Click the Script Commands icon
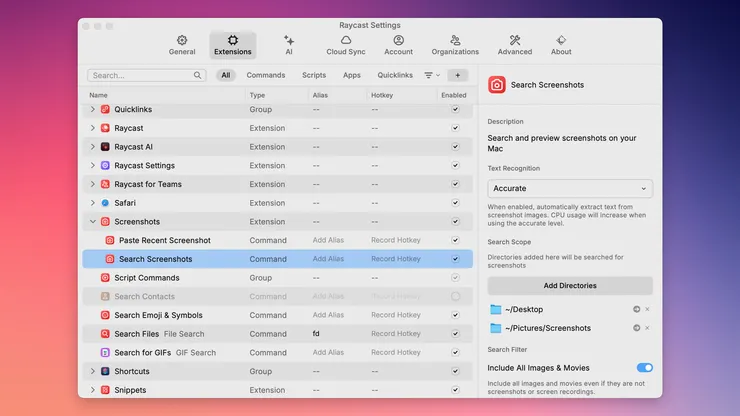740x416 pixels. [105, 278]
